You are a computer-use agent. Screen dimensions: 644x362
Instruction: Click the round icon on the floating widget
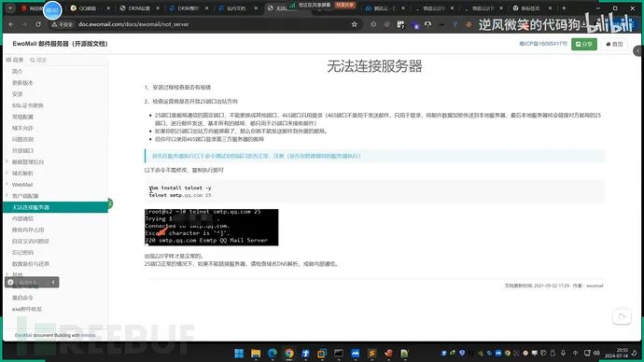coord(10,283)
